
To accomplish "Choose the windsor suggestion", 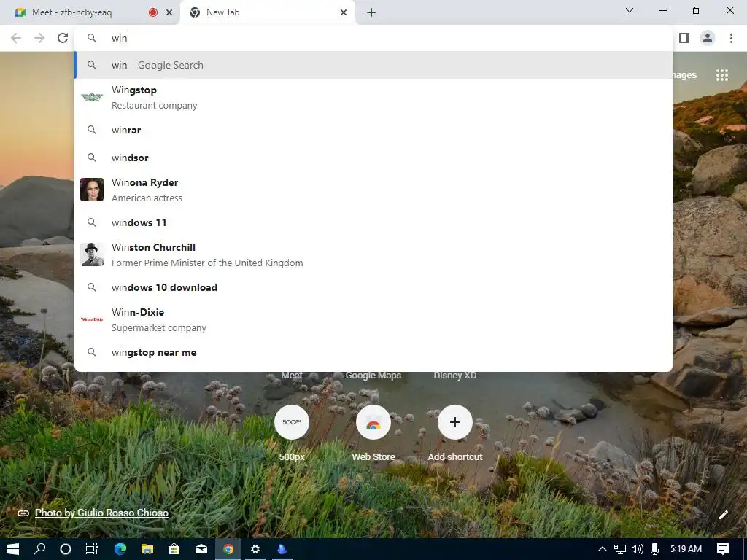I will pos(373,157).
